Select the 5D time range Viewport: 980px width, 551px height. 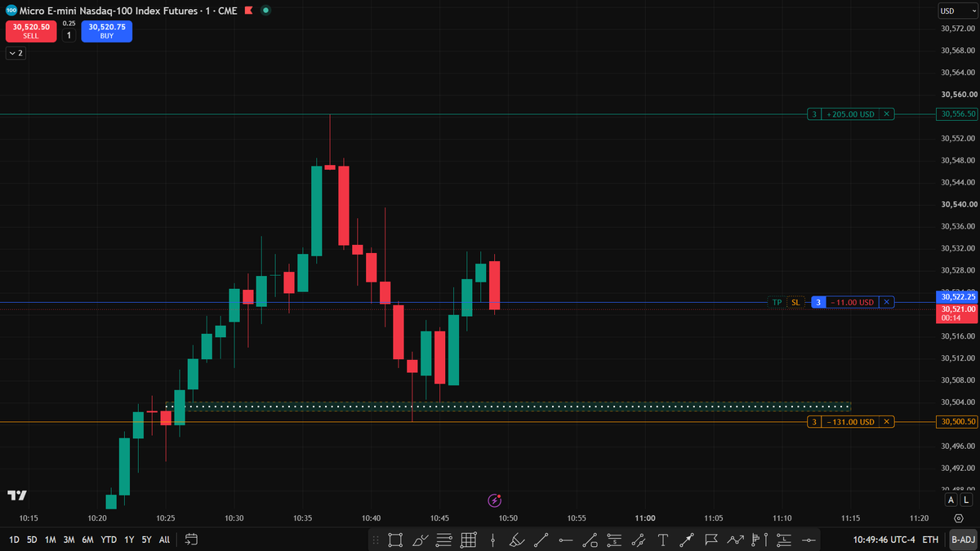pos(32,540)
